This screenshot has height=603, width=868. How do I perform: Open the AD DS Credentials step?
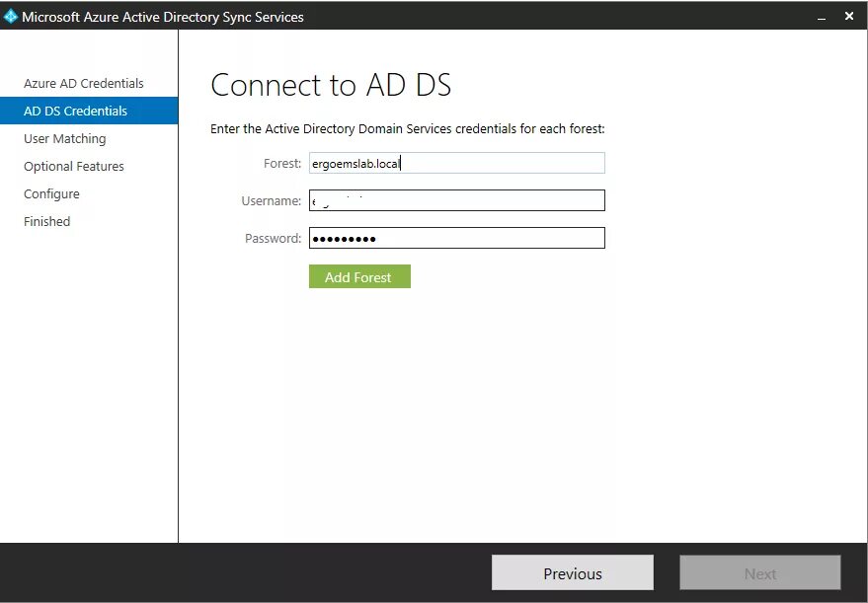[x=75, y=111]
